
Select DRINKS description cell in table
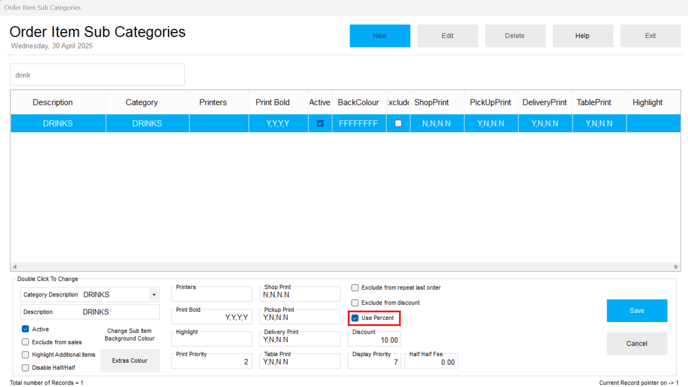coord(58,123)
